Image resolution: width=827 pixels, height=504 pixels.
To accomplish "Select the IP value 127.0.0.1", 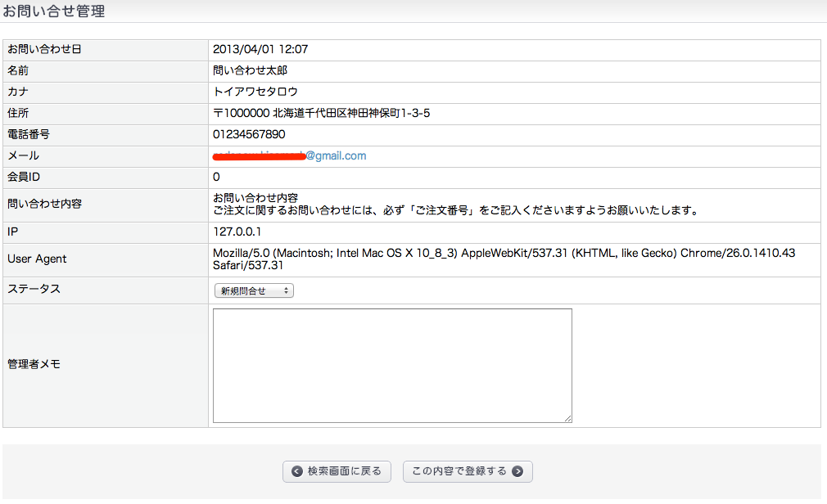I will pyautogui.click(x=237, y=232).
